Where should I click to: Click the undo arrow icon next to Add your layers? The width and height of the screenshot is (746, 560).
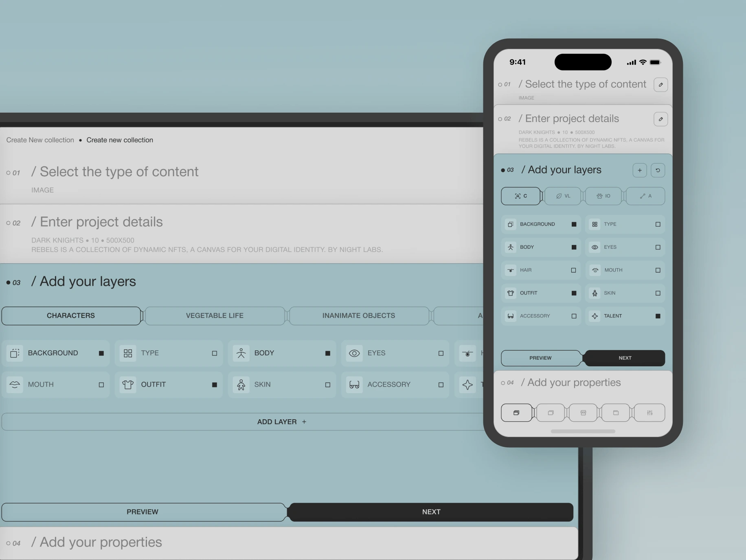pos(658,170)
